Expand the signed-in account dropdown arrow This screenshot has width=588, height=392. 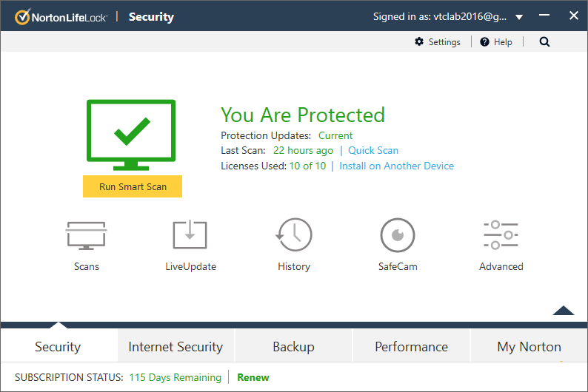pyautogui.click(x=519, y=17)
